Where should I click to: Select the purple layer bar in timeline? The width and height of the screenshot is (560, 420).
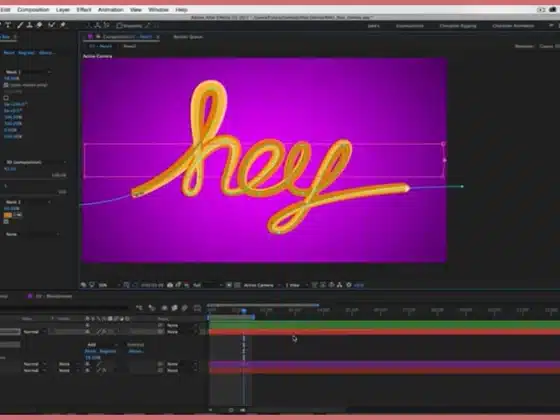(384, 365)
